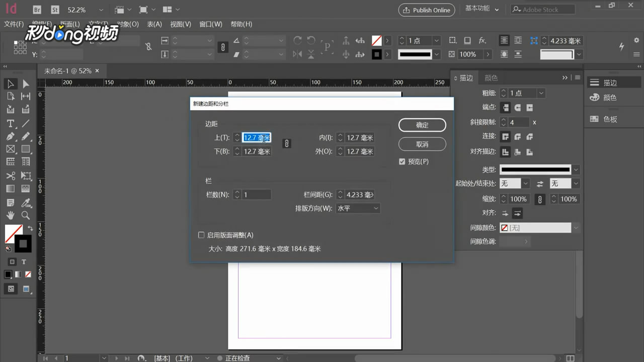Click the Publish Online button

tap(427, 10)
